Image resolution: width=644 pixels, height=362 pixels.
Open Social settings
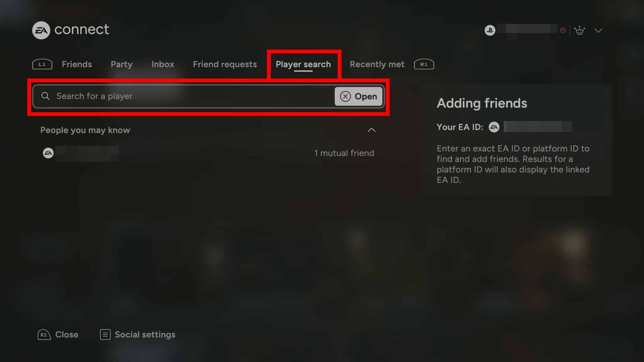pos(137,335)
